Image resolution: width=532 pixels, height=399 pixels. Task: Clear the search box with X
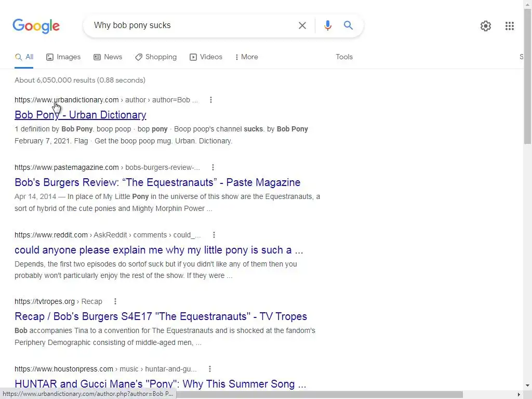point(302,25)
